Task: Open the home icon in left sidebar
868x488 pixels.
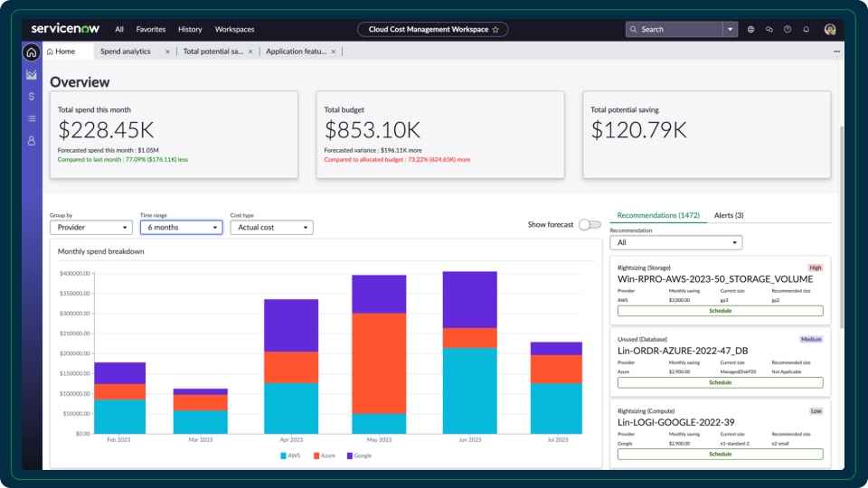Action: coord(32,52)
